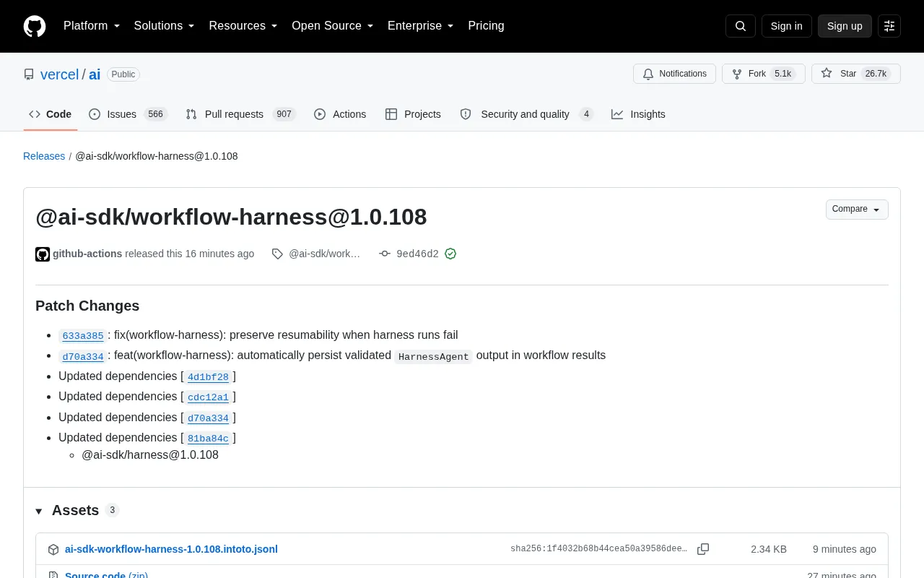The height and width of the screenshot is (578, 924).
Task: Open the command palette icon button
Action: coord(889,26)
